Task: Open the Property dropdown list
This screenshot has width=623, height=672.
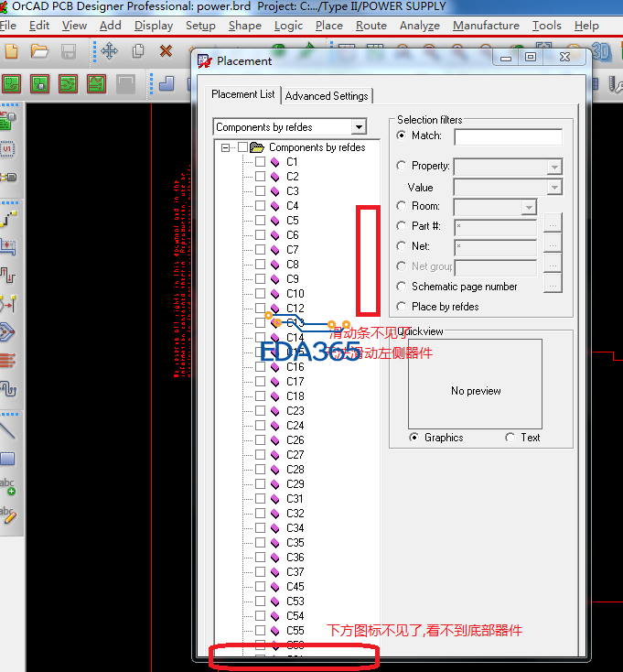Action: (x=554, y=168)
